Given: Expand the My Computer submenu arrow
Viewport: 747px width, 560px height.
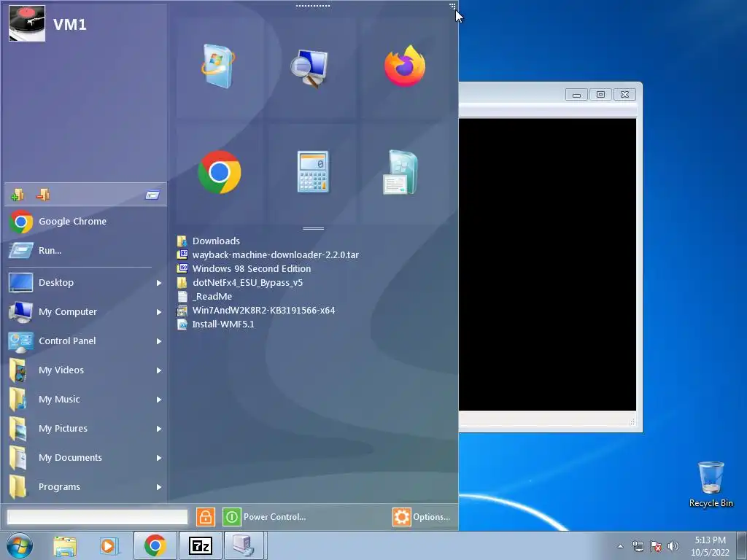Looking at the screenshot, I should tap(159, 312).
